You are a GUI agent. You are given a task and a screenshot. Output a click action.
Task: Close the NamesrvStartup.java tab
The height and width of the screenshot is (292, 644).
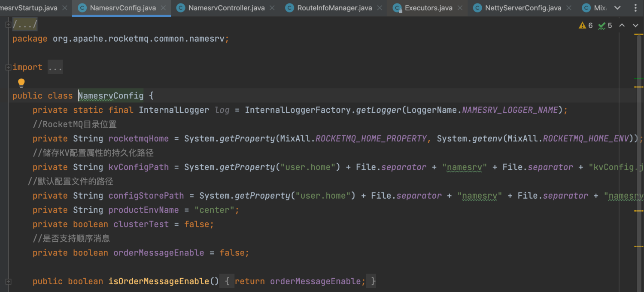pos(65,8)
